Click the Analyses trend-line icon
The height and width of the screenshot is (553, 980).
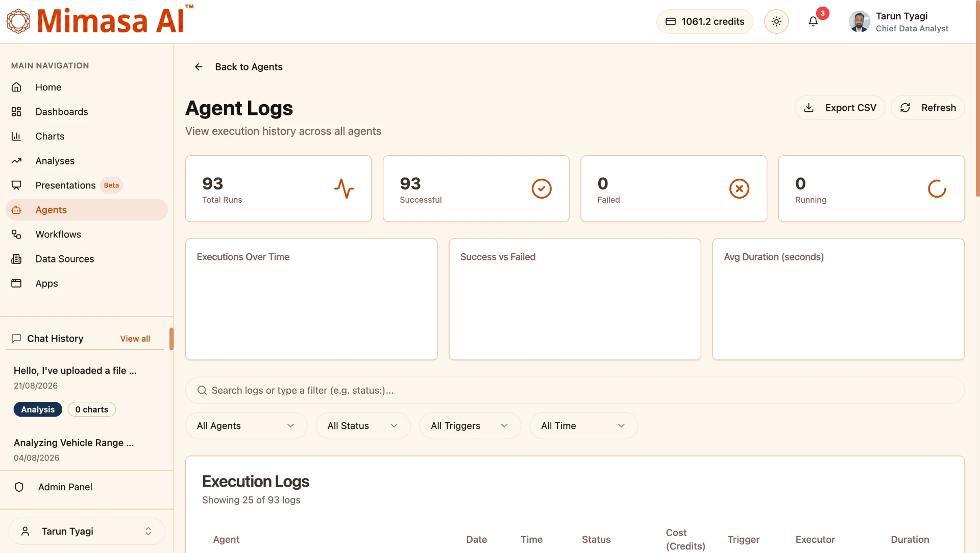coord(16,161)
